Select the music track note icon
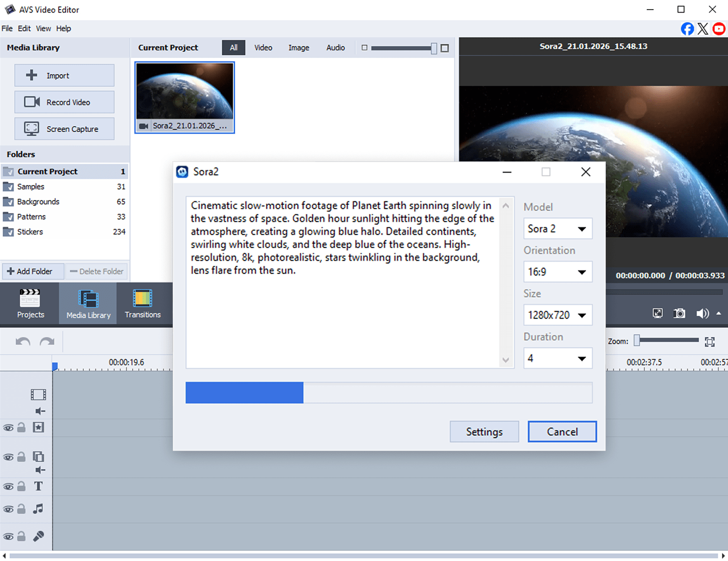Image resolution: width=728 pixels, height=561 pixels. click(x=38, y=509)
